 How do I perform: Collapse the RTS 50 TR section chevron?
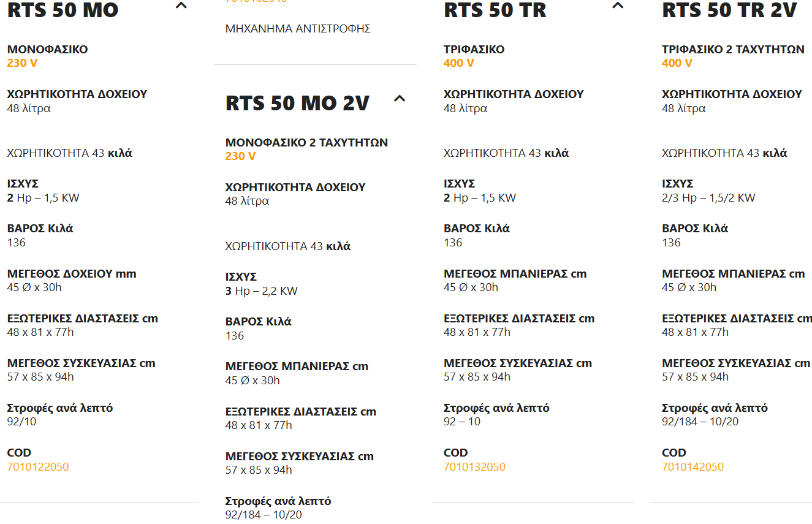pyautogui.click(x=618, y=6)
